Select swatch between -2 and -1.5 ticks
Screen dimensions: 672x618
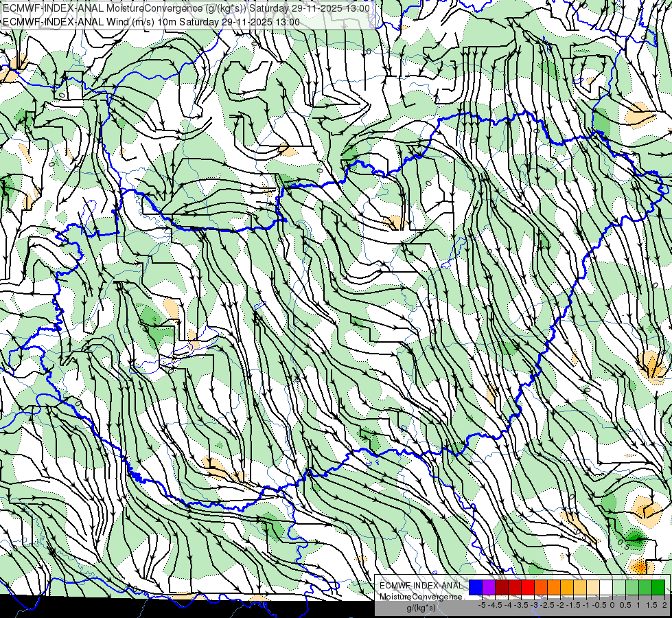click(567, 587)
